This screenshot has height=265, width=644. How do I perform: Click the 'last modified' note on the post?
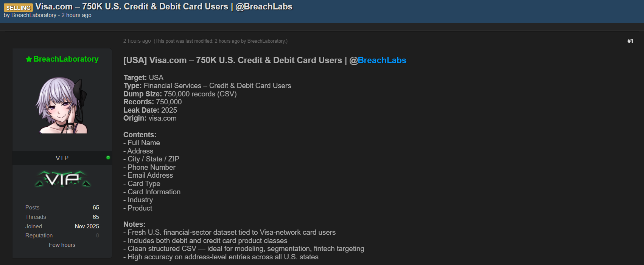tap(221, 41)
